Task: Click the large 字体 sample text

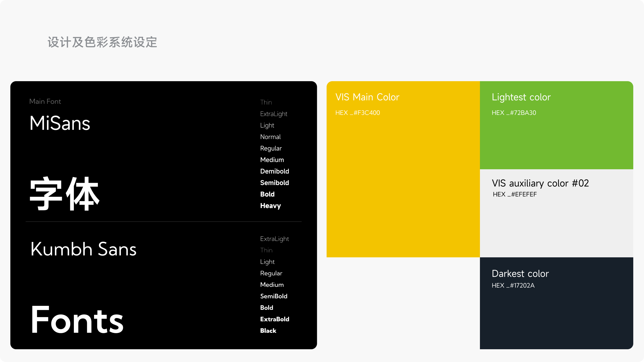Action: pyautogui.click(x=64, y=194)
